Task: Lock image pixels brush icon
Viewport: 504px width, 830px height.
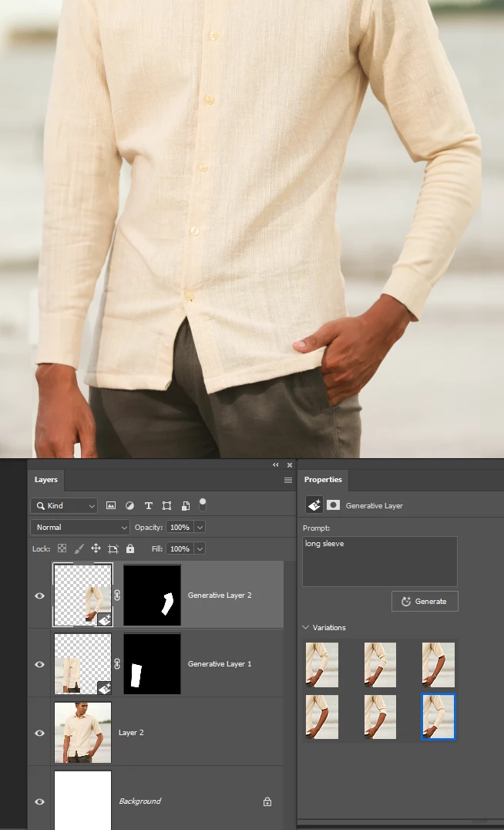Action: coord(79,548)
